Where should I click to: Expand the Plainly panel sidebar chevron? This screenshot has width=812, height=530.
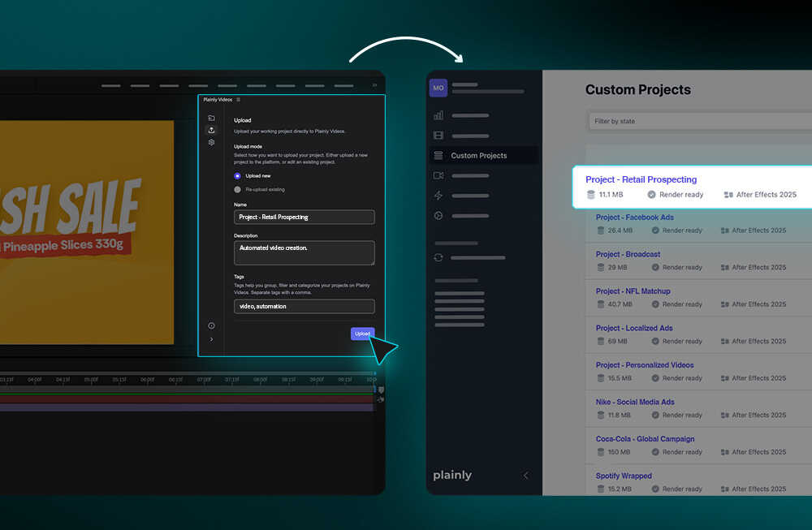pyautogui.click(x=211, y=339)
